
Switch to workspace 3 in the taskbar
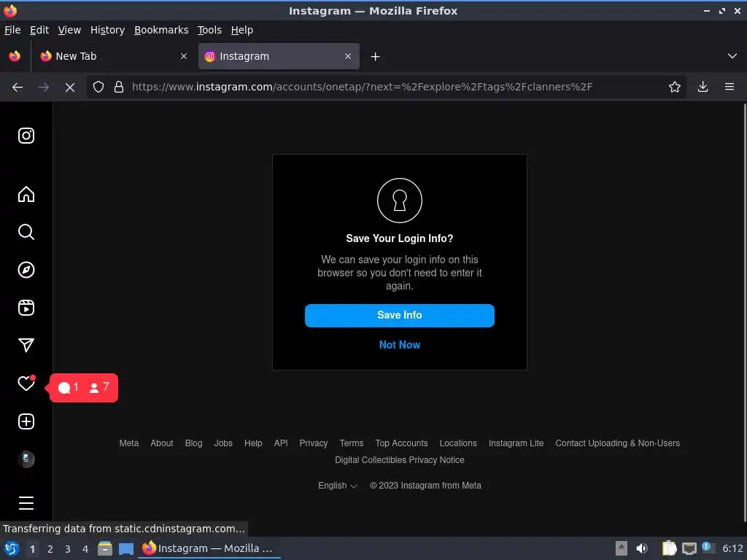point(68,549)
